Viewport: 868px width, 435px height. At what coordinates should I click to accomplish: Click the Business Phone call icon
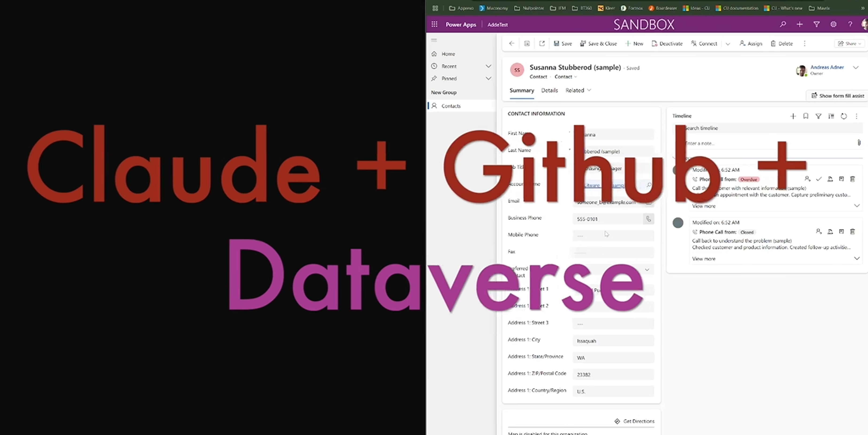(649, 219)
